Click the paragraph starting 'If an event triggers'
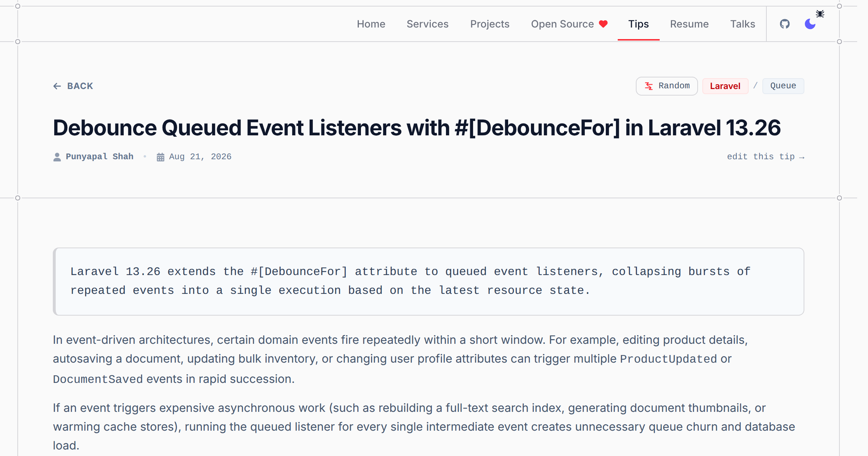868x456 pixels. [x=424, y=427]
